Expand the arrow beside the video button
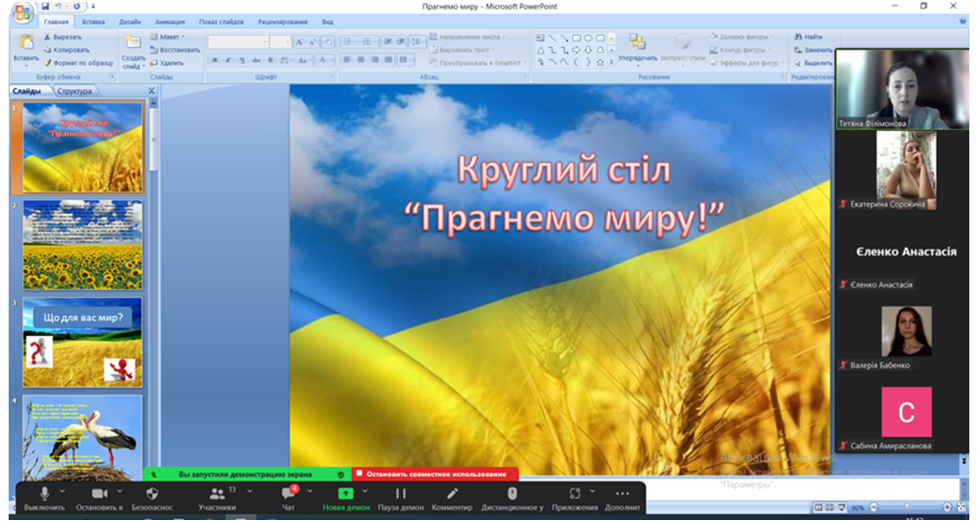Viewport: 978px width, 522px height. pos(120,491)
